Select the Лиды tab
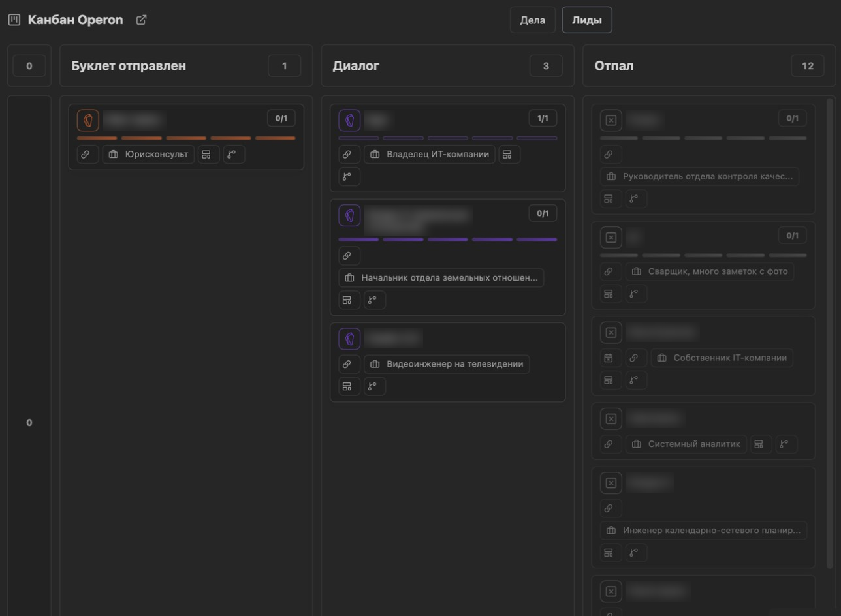 (587, 20)
